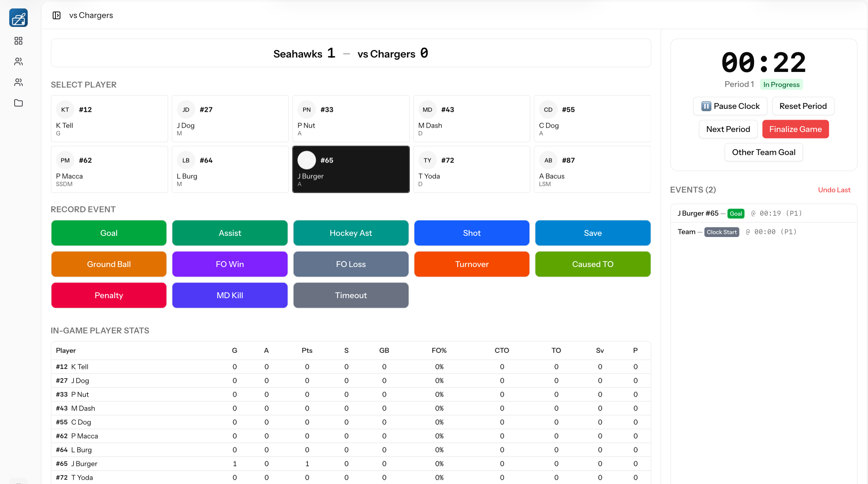The height and width of the screenshot is (484, 868).
Task: Select the Player column header in stats table
Action: tap(66, 350)
